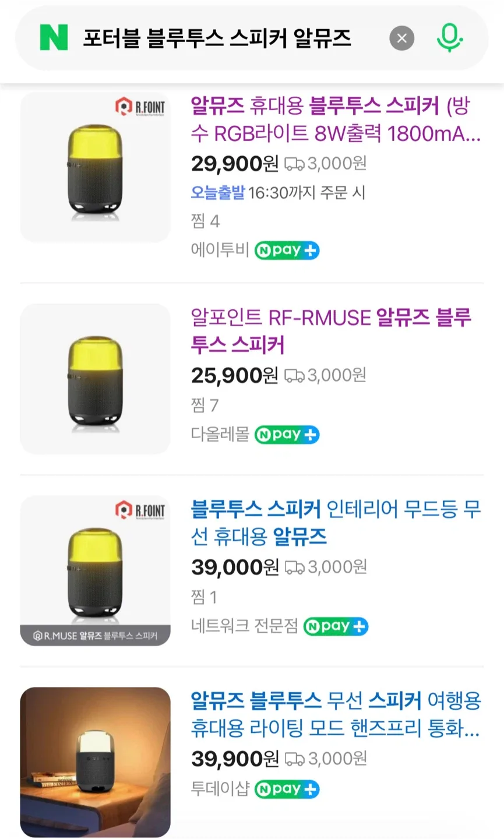
Task: Open 알뮤즈 블루투스 무선 스피커 여행용 listing
Action: tap(336, 714)
